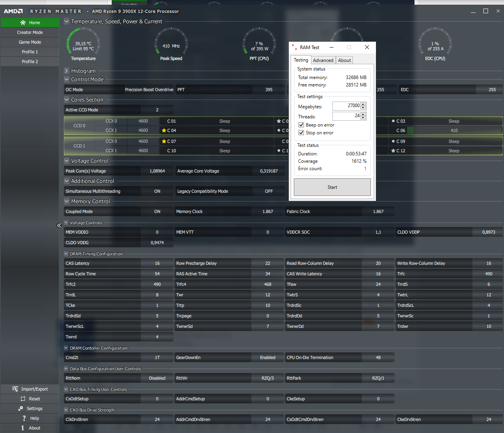
Task: Collapse the Control Mode section
Action: [67, 79]
